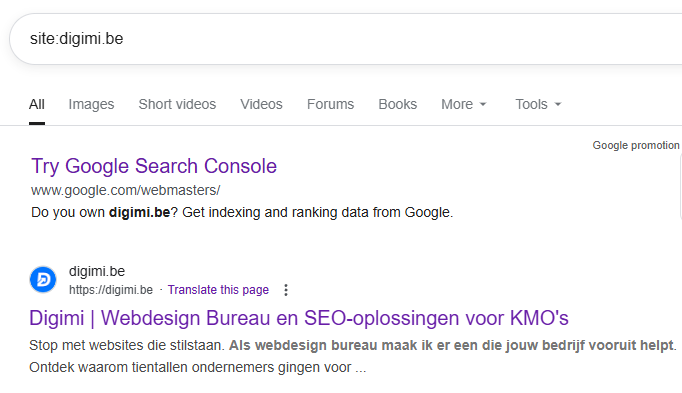Click the Search Console promotion description text
The width and height of the screenshot is (682, 393).
242,213
